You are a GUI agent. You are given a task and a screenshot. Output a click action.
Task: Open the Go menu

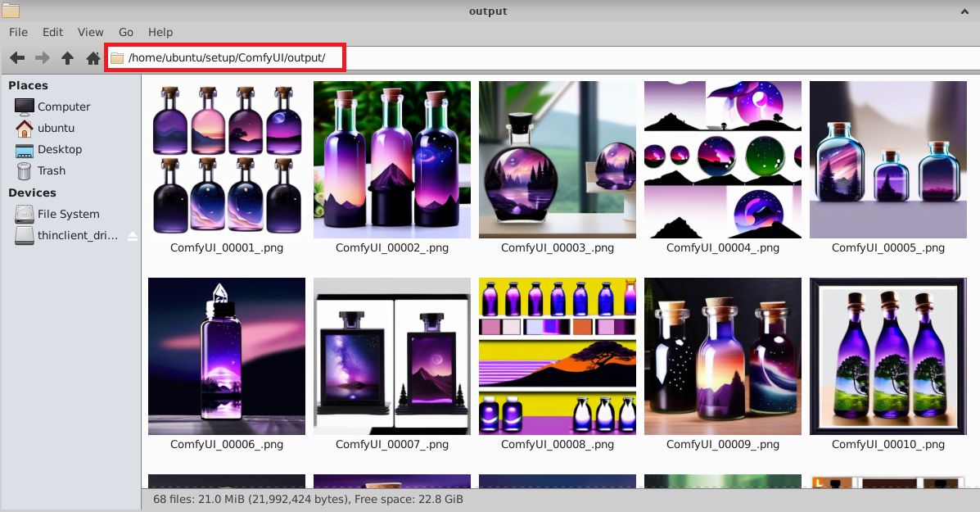click(126, 32)
